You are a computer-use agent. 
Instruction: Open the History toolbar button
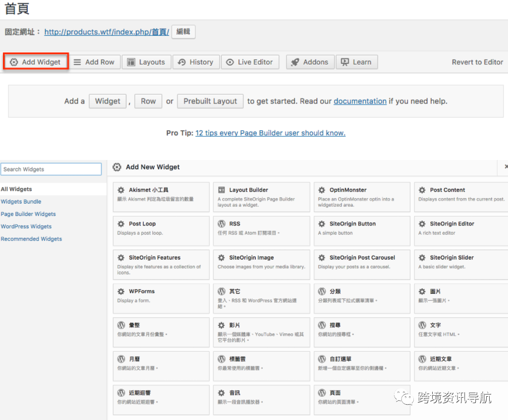point(196,62)
